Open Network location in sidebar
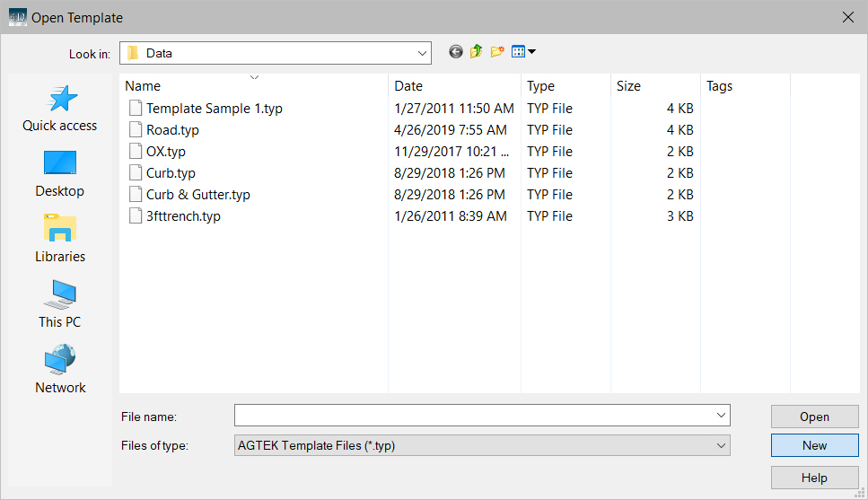868x500 pixels. coord(60,371)
